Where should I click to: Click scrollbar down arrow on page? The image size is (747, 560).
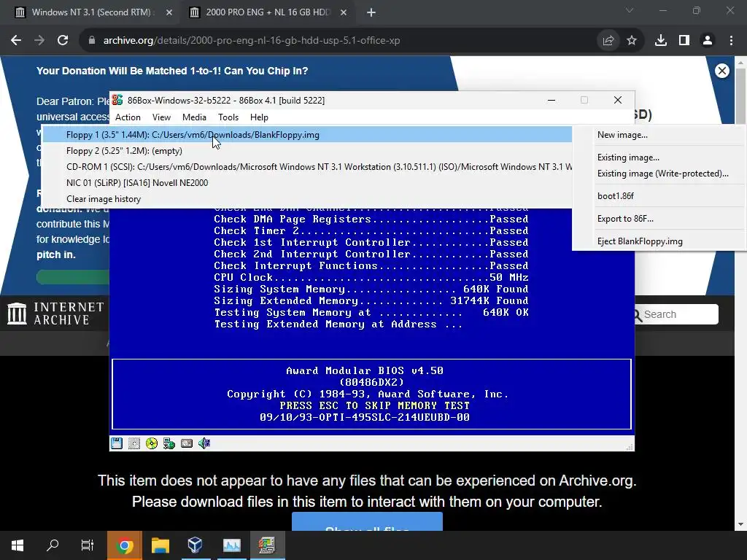click(x=740, y=524)
